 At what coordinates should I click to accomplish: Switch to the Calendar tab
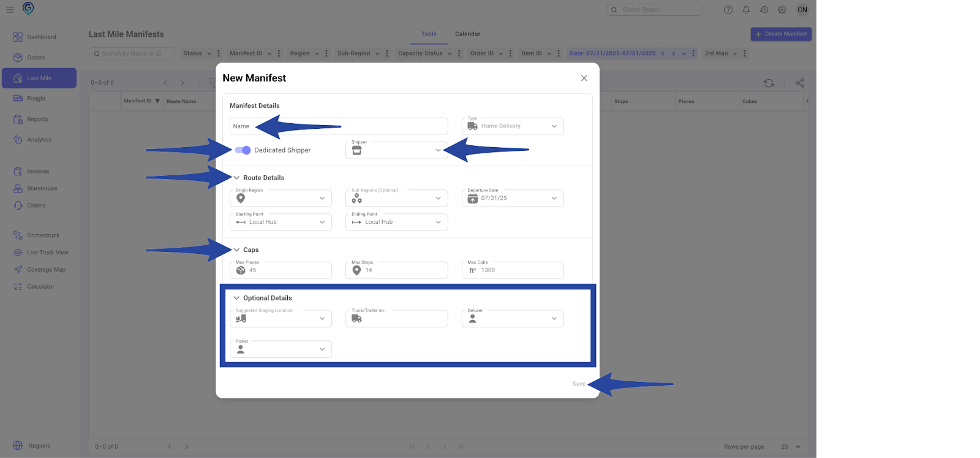coord(467,34)
